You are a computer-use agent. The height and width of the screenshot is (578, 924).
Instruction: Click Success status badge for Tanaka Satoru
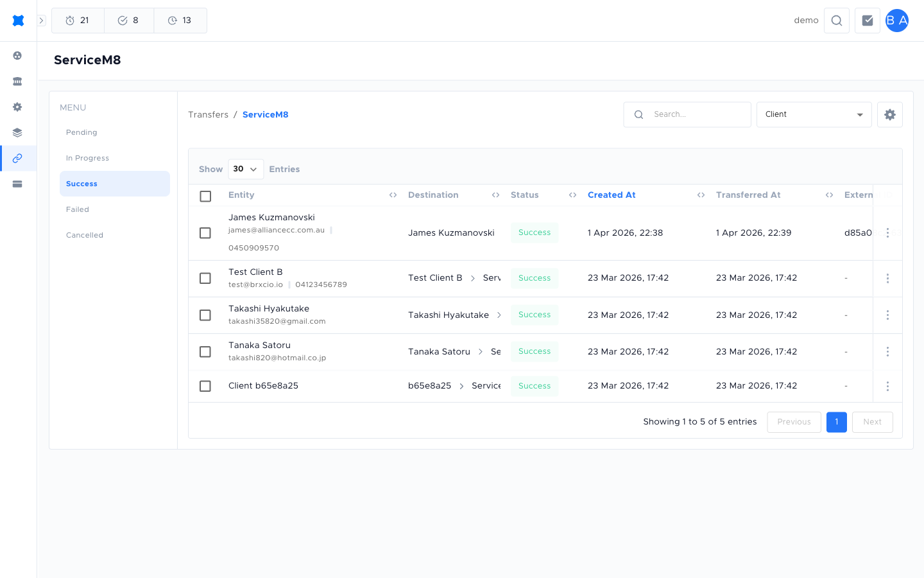tap(535, 351)
